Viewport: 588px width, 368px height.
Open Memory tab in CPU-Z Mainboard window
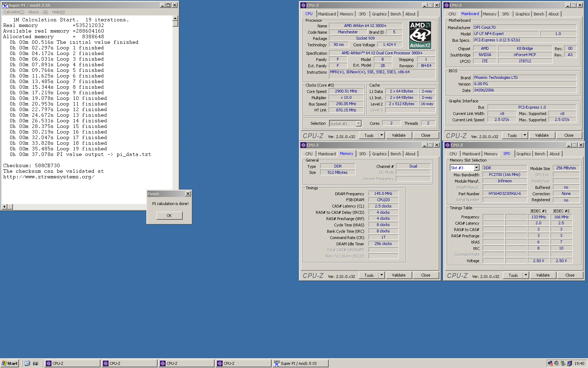point(490,14)
